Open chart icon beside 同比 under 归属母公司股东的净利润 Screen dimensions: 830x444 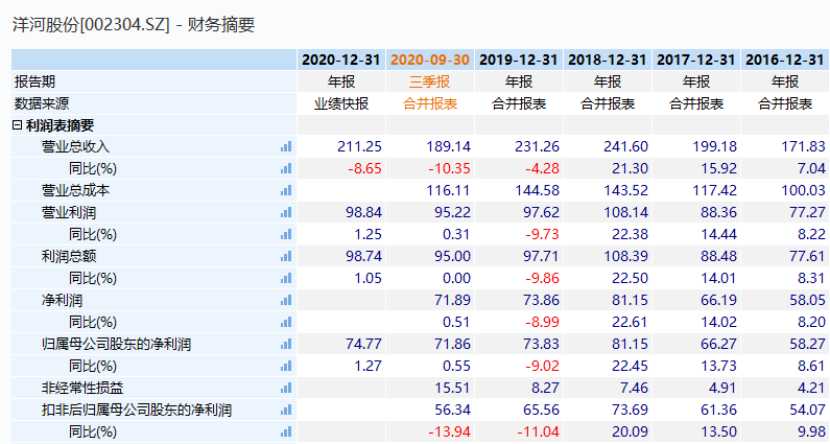pyautogui.click(x=286, y=366)
